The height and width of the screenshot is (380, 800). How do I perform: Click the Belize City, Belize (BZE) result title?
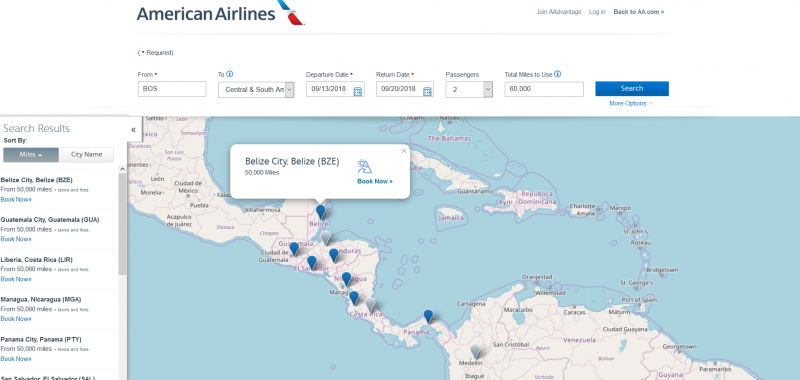tap(37, 180)
